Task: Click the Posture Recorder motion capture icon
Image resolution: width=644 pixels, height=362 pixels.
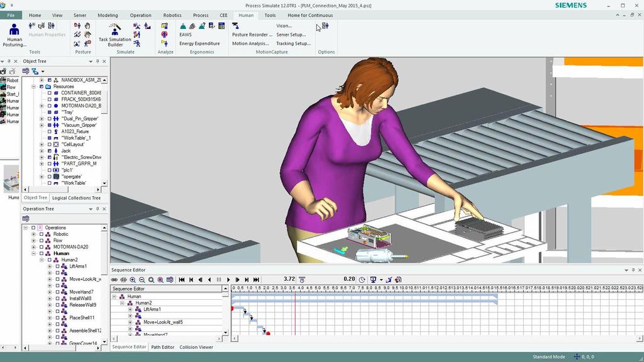Action: coord(235,26)
